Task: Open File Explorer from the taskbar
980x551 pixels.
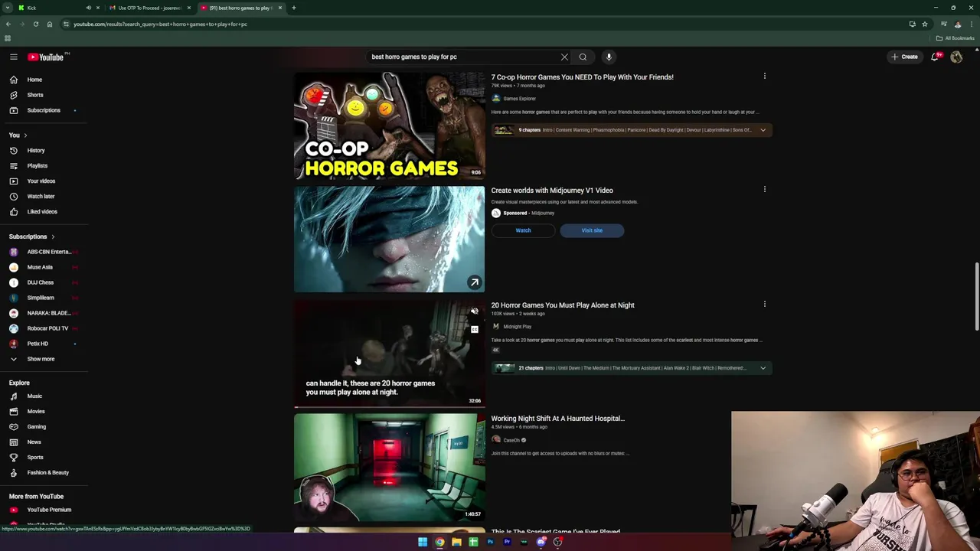Action: [456, 542]
